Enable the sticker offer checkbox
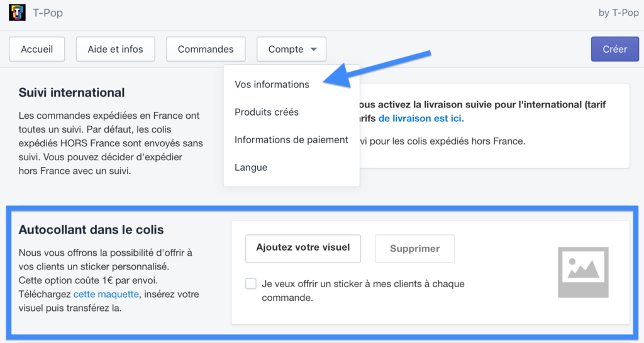 [x=251, y=284]
